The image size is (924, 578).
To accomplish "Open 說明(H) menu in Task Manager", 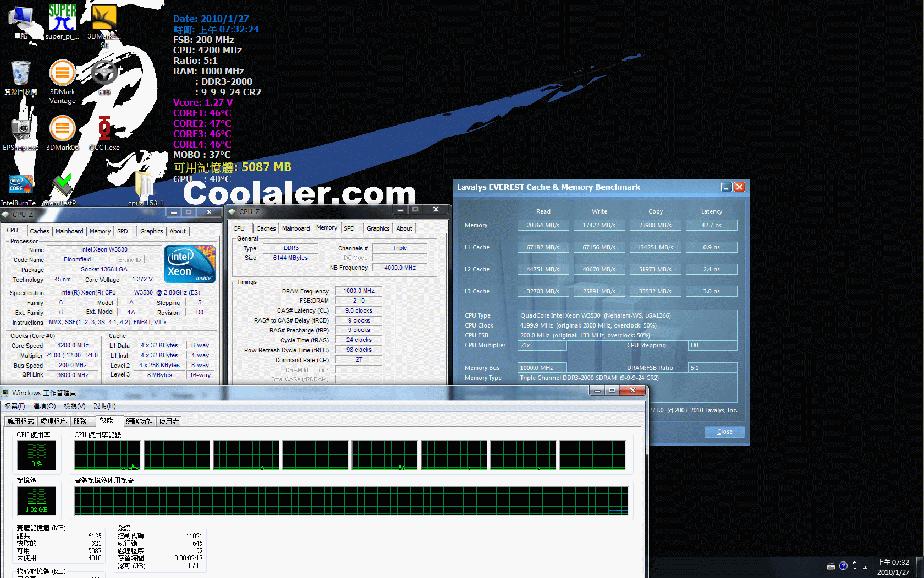I will (x=105, y=406).
